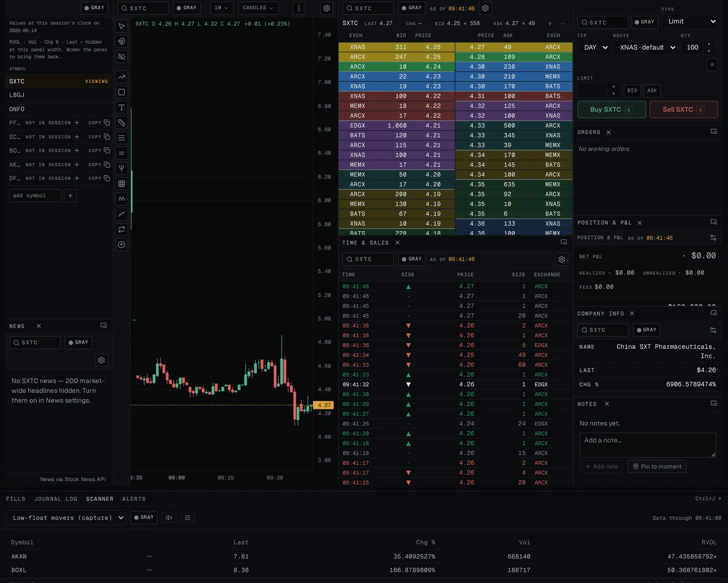This screenshot has width=728, height=583.
Task: Open scanner filter settings sliders icon
Action: click(x=187, y=518)
